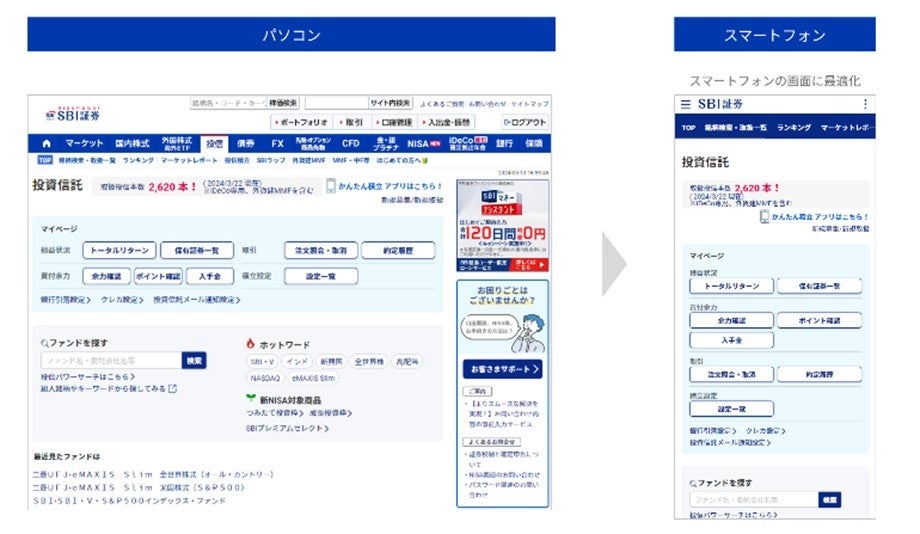Tap the phone icon beside かんたん積立 on smartphone
920x534 pixels.
click(x=764, y=217)
